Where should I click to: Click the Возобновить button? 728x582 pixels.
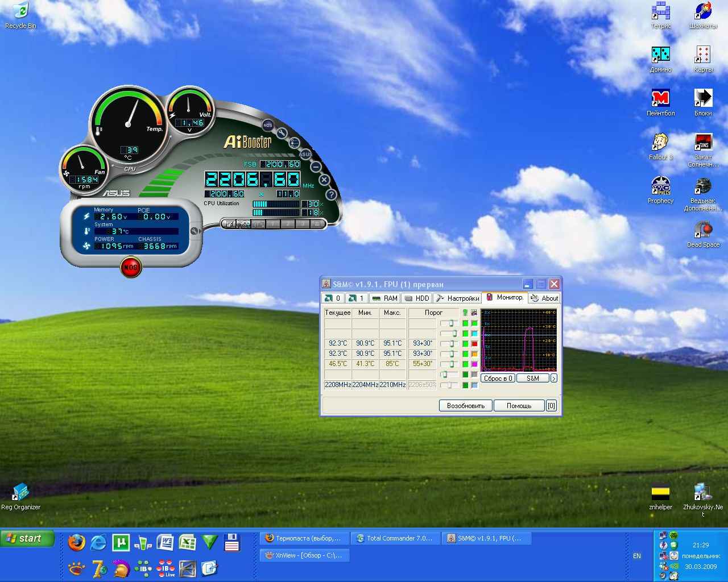[x=465, y=406]
